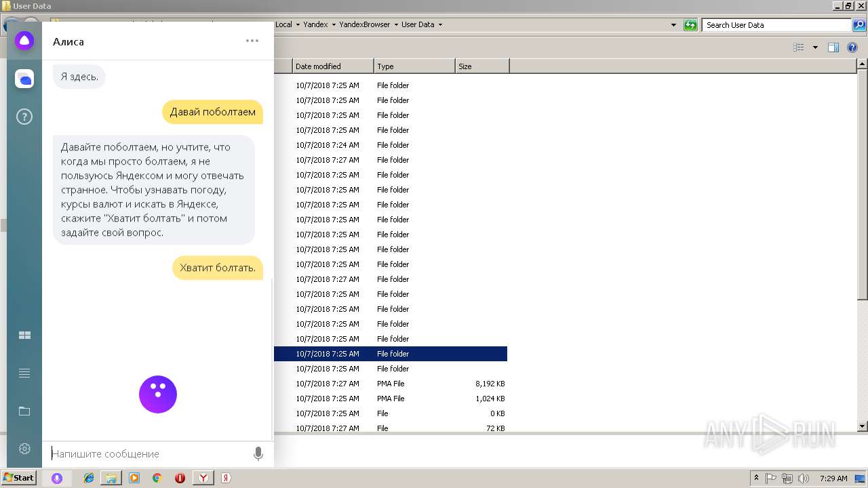The image size is (868, 488).
Task: Select the 72 KB file row
Action: 391,428
